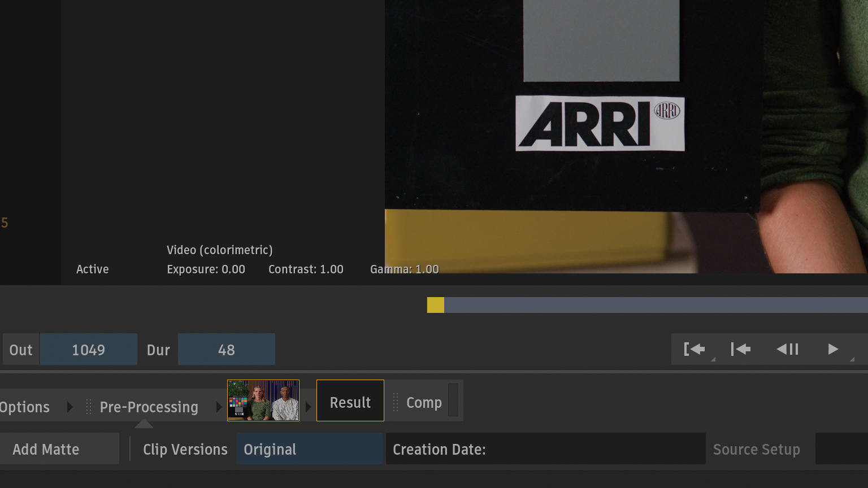868x488 pixels.
Task: Click the Contrast: 1.00 overlay text
Action: (x=306, y=269)
